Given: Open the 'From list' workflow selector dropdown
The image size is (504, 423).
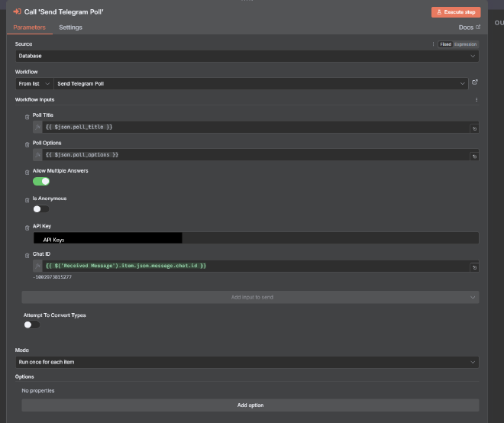Looking at the screenshot, I should [x=34, y=83].
